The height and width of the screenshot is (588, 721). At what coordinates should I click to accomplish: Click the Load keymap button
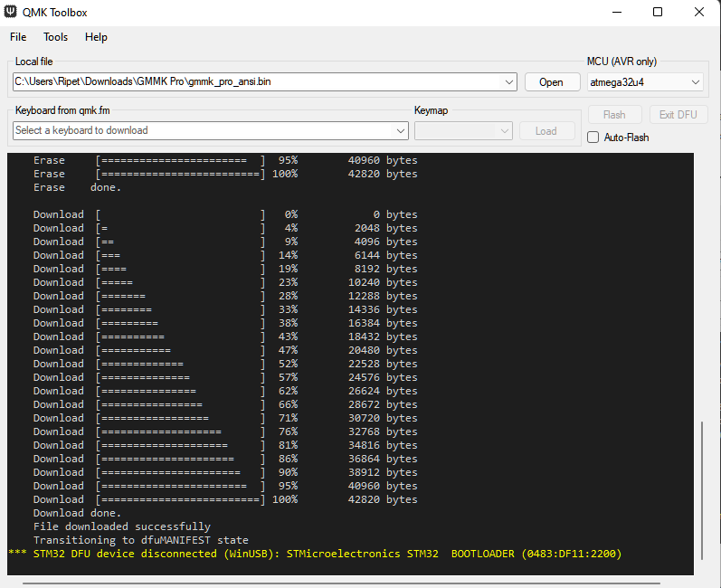pyautogui.click(x=546, y=131)
